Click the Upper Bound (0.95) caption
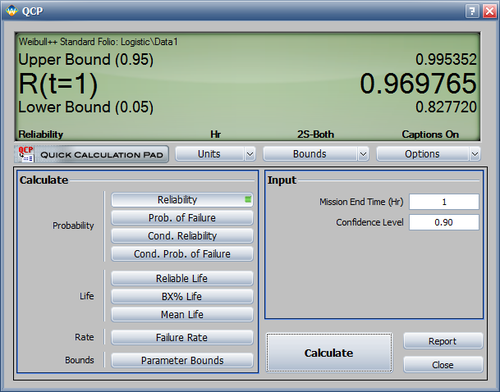 [x=86, y=60]
